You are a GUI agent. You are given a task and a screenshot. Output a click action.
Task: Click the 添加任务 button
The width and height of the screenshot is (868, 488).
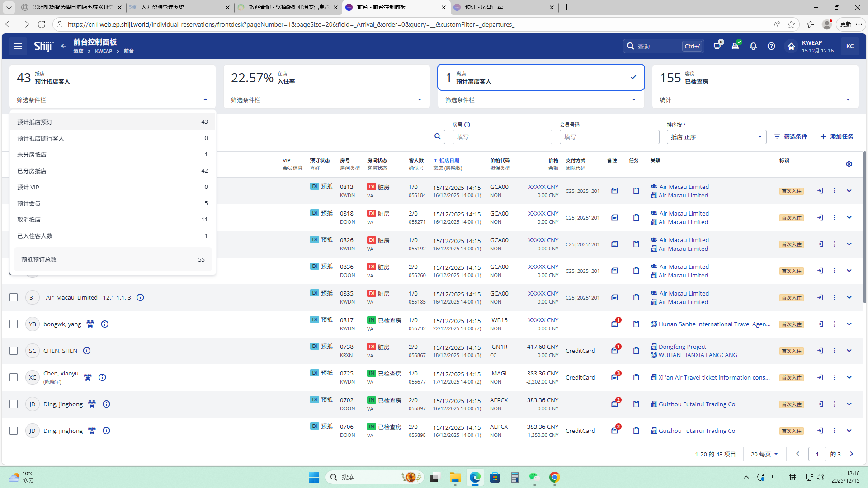point(837,136)
